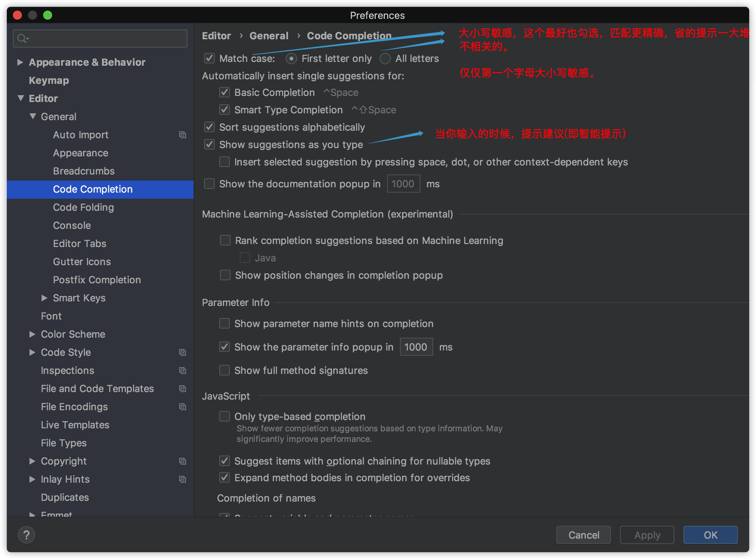Open help with the question mark icon
Viewport: 756px width, 559px height.
tap(26, 535)
